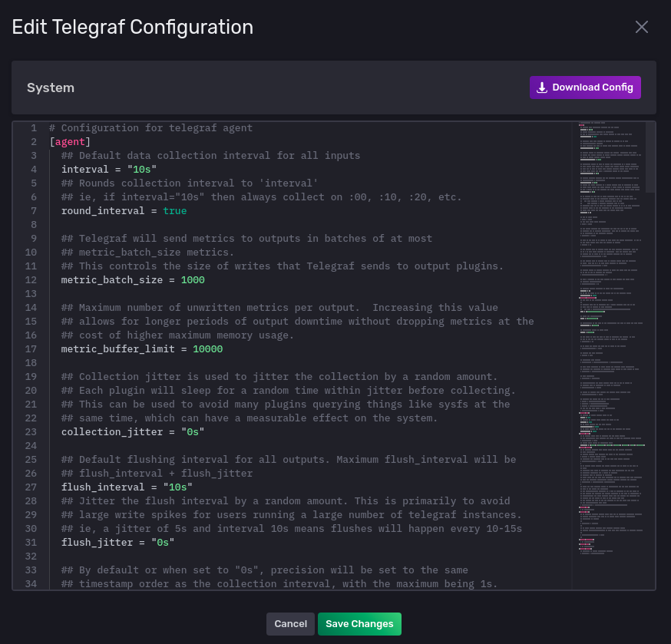
Task: Click comment 'timestamp order as the collection interval' line
Action: (x=279, y=583)
